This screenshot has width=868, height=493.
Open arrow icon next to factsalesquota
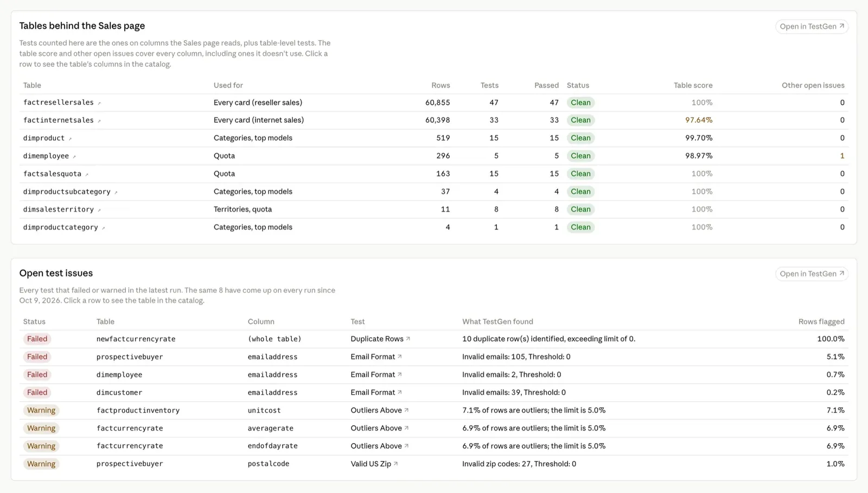pos(87,174)
